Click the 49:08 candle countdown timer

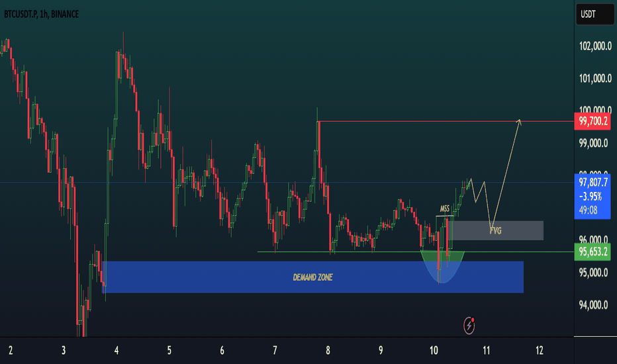click(x=588, y=210)
